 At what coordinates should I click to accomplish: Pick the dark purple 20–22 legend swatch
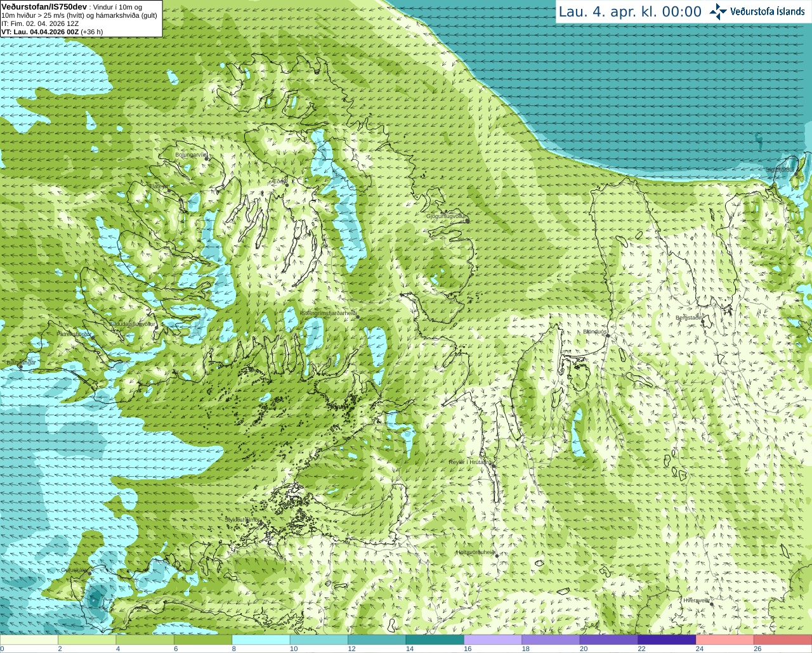pyautogui.click(x=608, y=640)
